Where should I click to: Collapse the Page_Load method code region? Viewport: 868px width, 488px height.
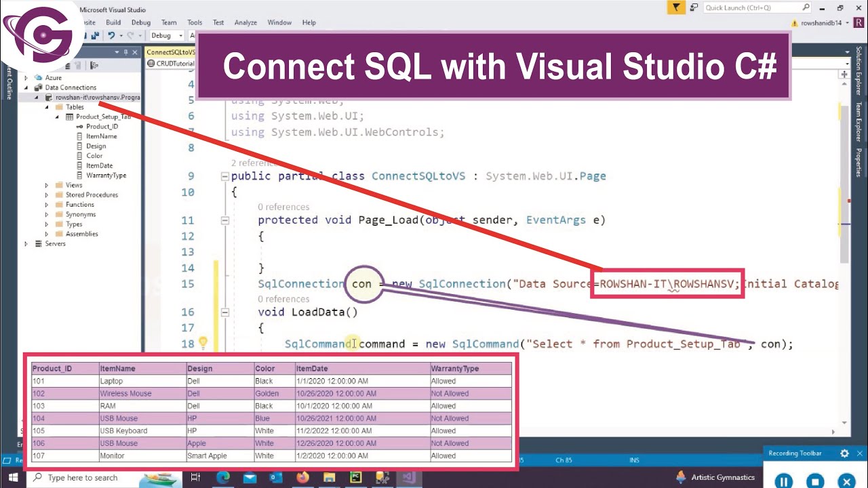(x=225, y=220)
